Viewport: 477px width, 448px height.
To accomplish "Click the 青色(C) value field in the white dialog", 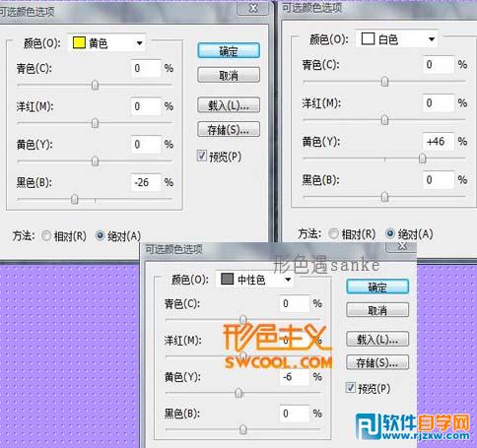I will (x=438, y=64).
